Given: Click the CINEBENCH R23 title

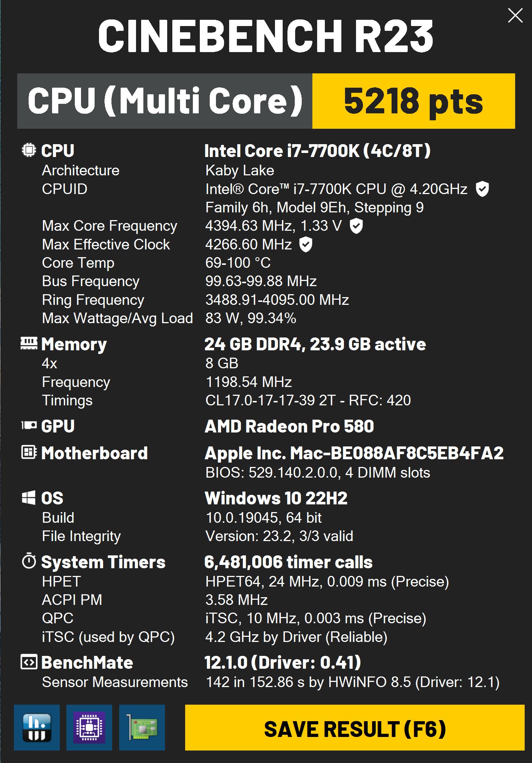Looking at the screenshot, I should (x=266, y=36).
